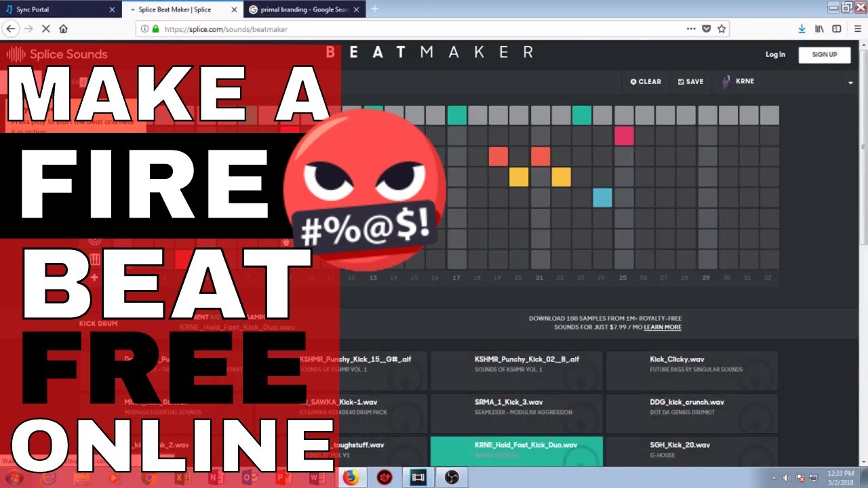Click the red circular app taskbar icon

[384, 477]
